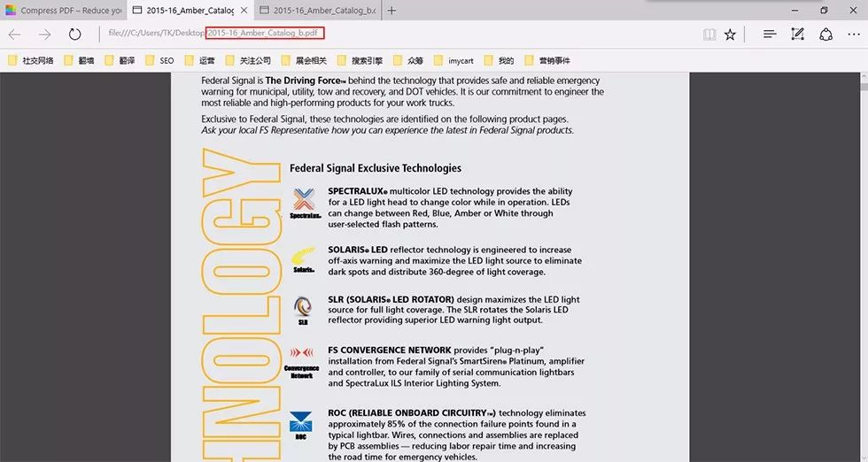Open the reading view book icon
Viewport: 868px width, 462px height.
[709, 35]
